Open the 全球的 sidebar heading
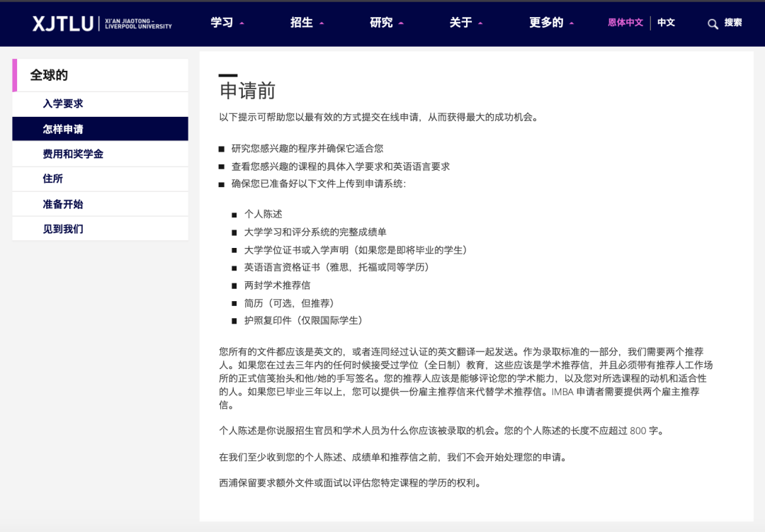 pyautogui.click(x=49, y=75)
